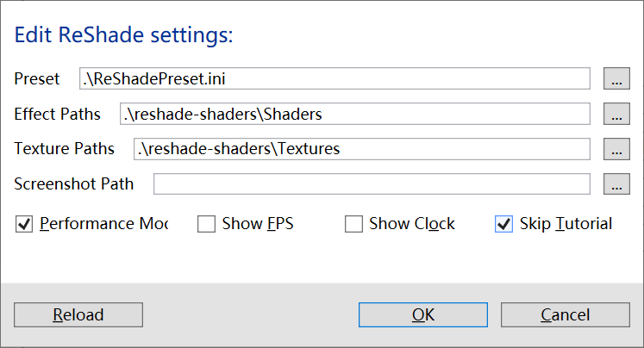Click the Edit ReShade settings heading

(x=124, y=36)
